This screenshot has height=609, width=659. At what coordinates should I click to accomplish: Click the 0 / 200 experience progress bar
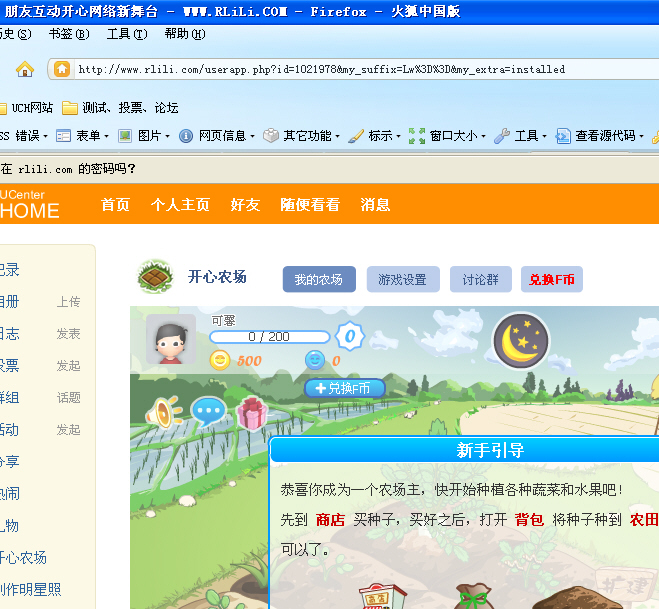click(269, 337)
